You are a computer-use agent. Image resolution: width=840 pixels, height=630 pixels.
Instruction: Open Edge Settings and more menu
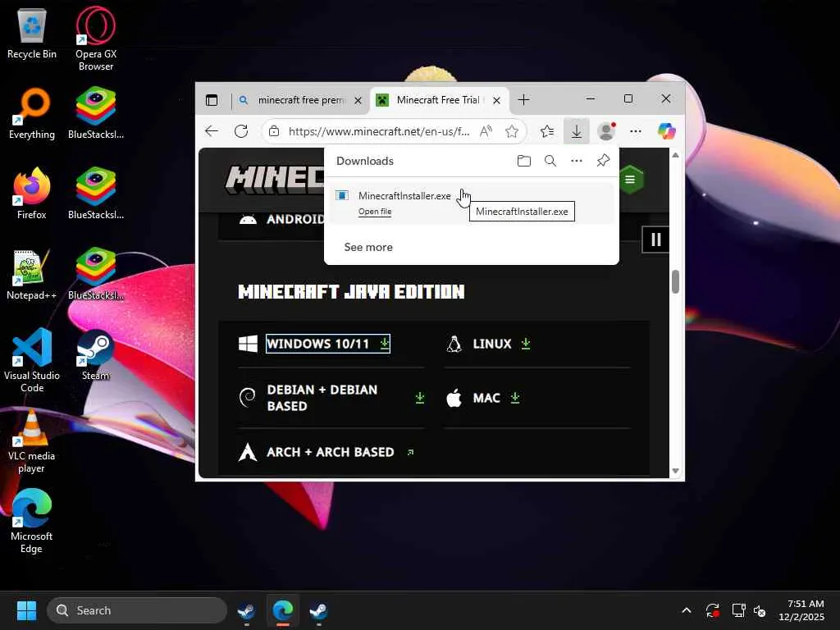click(x=636, y=131)
